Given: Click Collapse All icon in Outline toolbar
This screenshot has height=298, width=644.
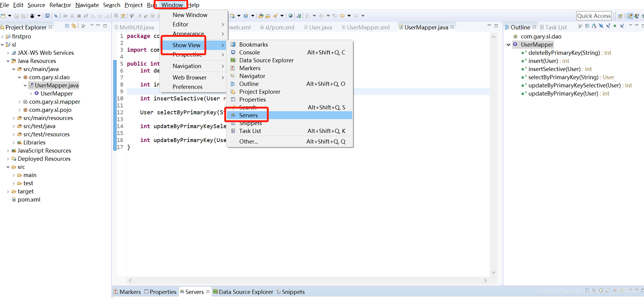Looking at the screenshot, I should point(587,26).
